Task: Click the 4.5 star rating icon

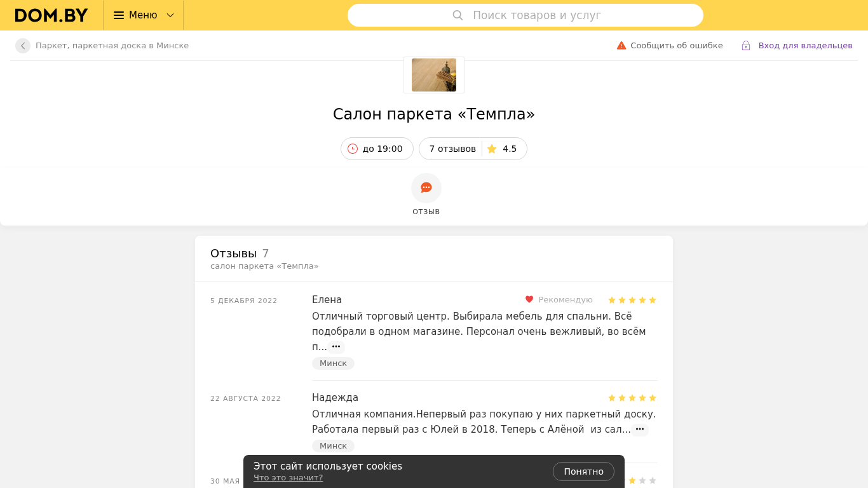Action: click(x=491, y=149)
